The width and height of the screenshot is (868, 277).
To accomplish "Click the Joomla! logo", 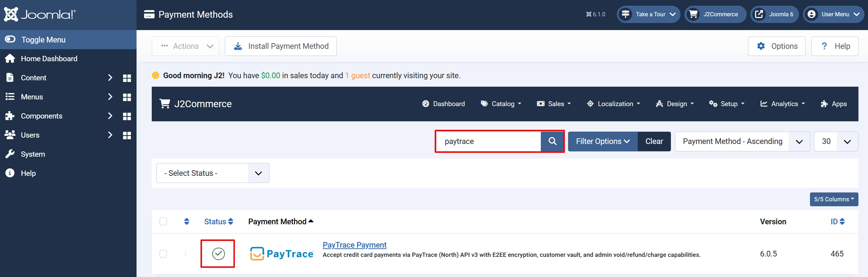I will [x=40, y=15].
